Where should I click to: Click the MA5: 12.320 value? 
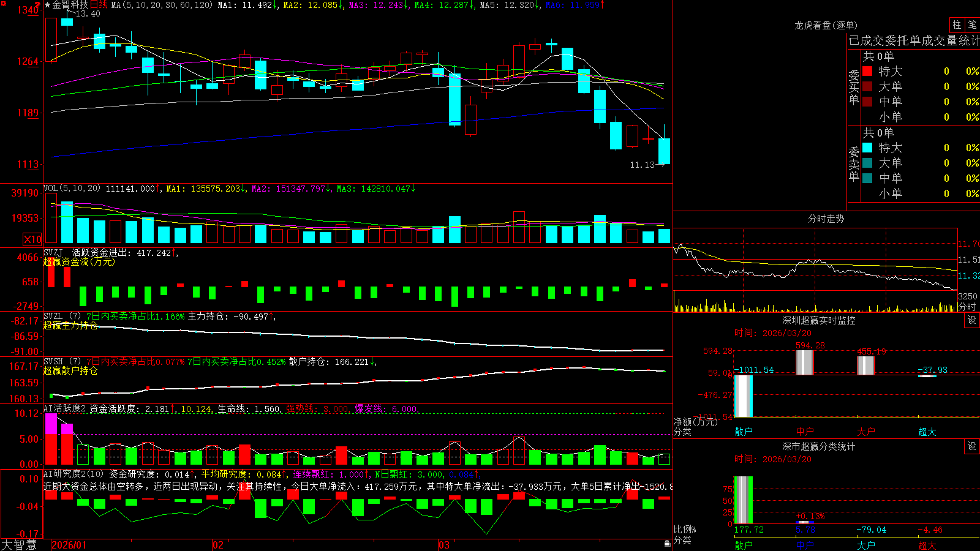coord(510,5)
